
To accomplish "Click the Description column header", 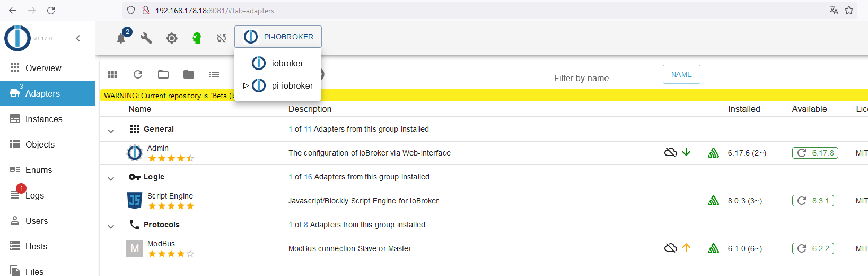I will [x=310, y=109].
